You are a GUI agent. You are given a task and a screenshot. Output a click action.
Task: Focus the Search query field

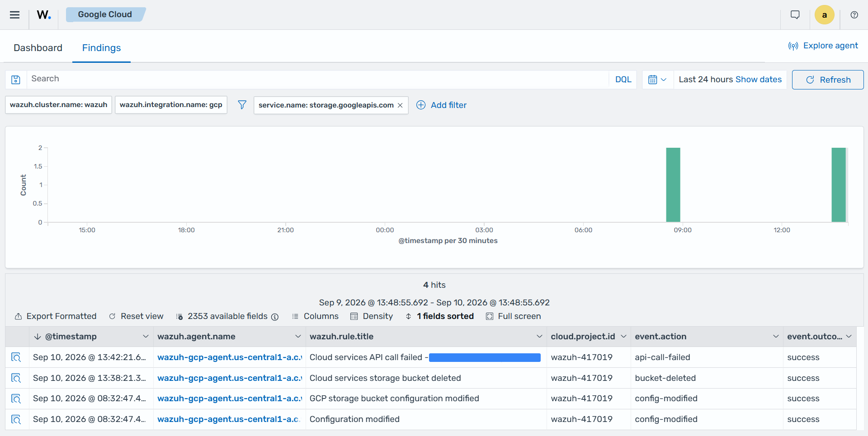(318, 79)
